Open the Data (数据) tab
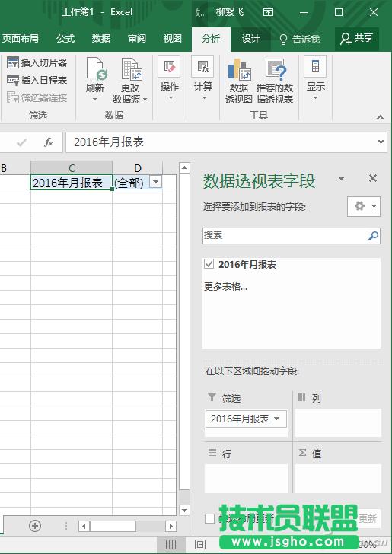This screenshot has width=392, height=554. point(101,39)
